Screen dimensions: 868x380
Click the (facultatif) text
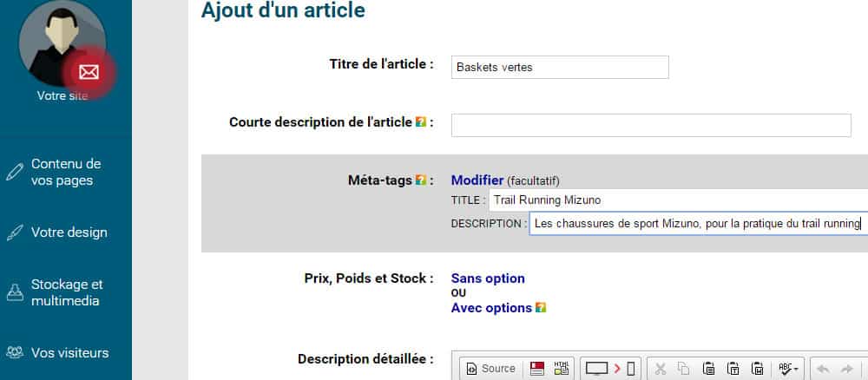pos(534,180)
